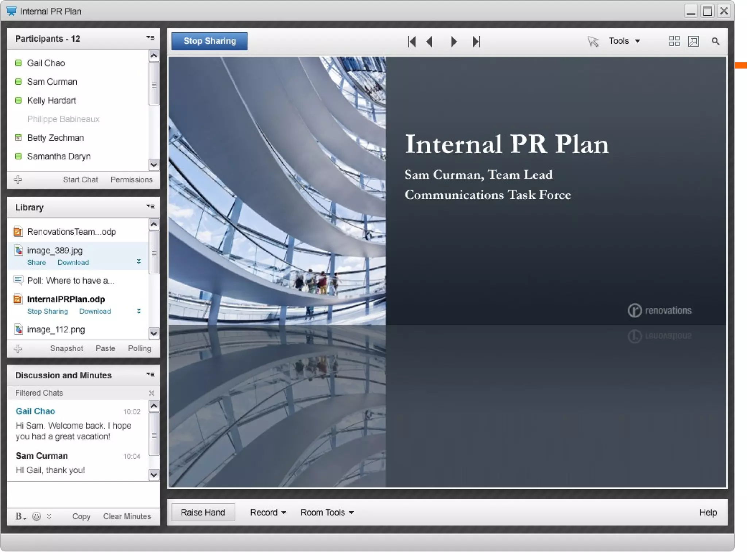Click Download link under image_389.jpg

[x=73, y=262]
